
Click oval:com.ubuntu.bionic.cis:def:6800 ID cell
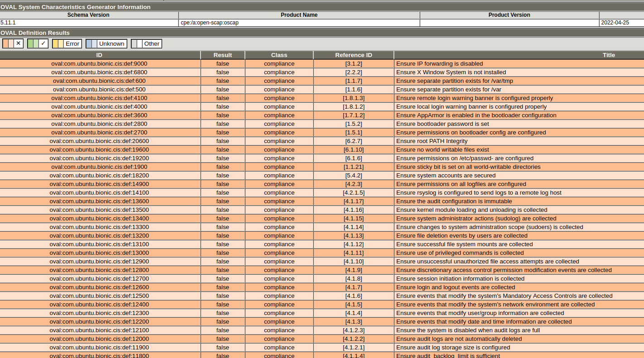click(99, 72)
